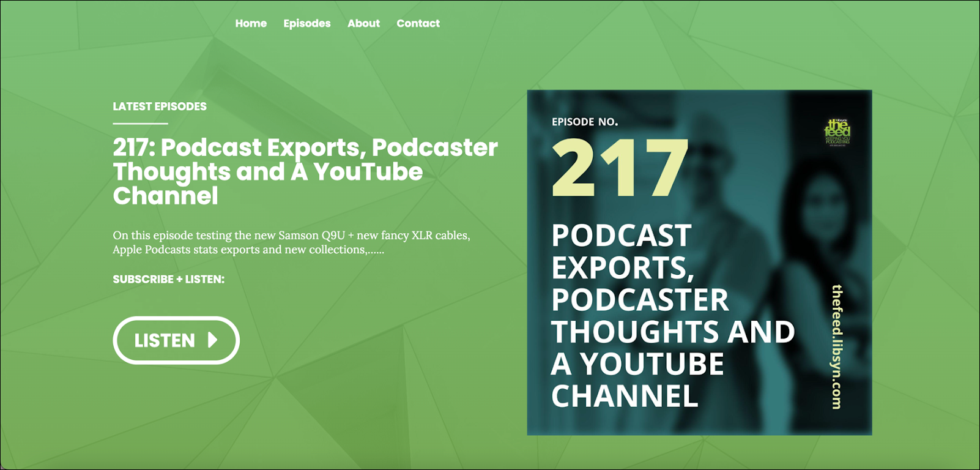Open the About menu item
The image size is (980, 470).
point(363,23)
